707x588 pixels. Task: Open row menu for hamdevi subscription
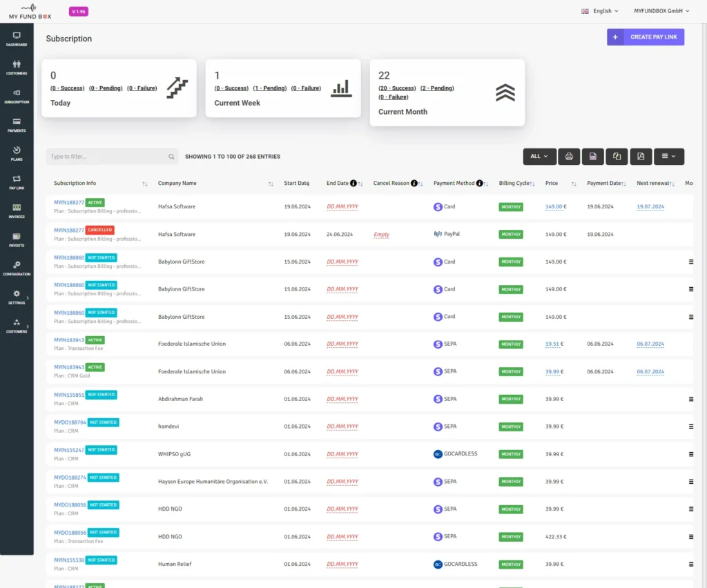690,427
